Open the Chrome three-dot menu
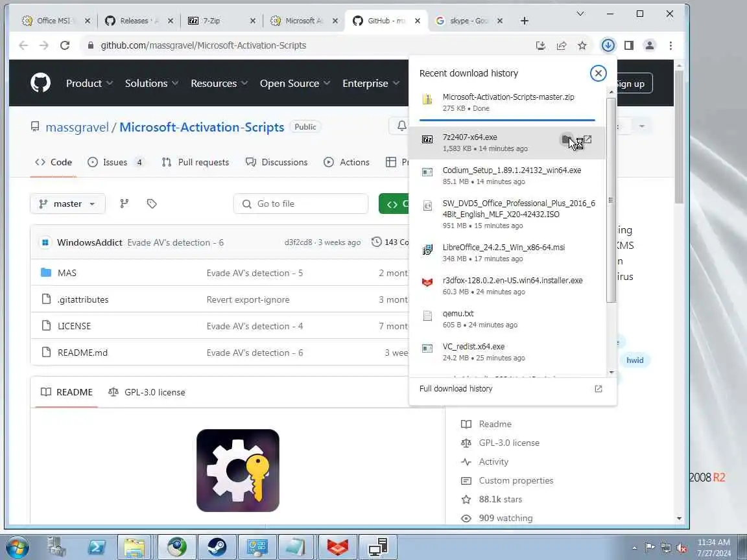 (670, 45)
